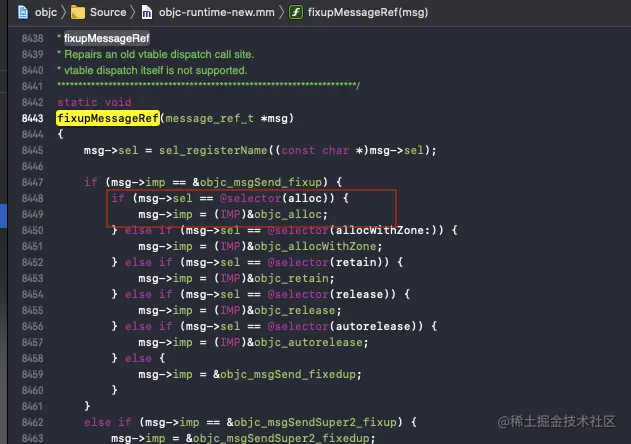Click 'Repairs an old vtable dispatch call site.'
This screenshot has height=444, width=631.
point(159,54)
